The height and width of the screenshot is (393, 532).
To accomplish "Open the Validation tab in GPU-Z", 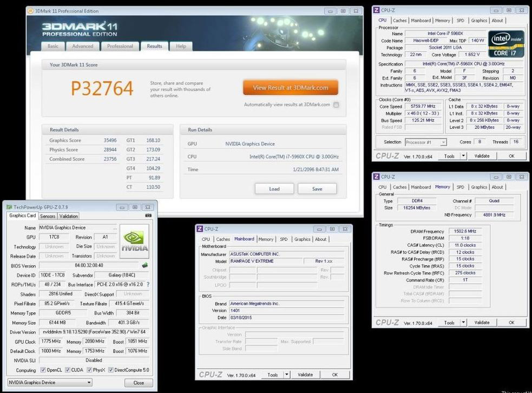I will click(x=69, y=216).
